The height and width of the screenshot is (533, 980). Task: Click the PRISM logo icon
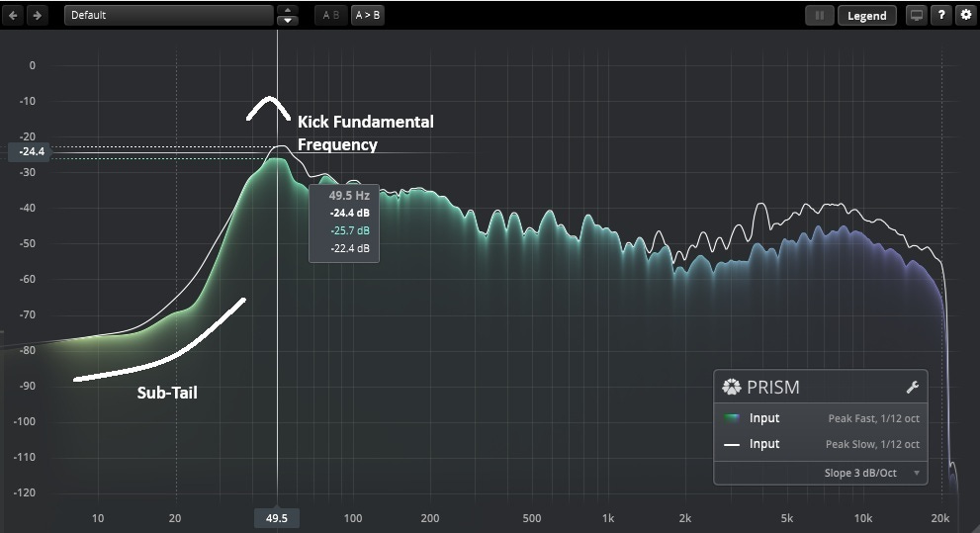point(731,387)
